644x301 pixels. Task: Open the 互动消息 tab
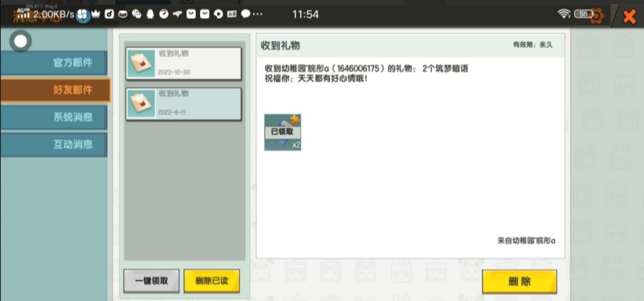click(x=54, y=145)
